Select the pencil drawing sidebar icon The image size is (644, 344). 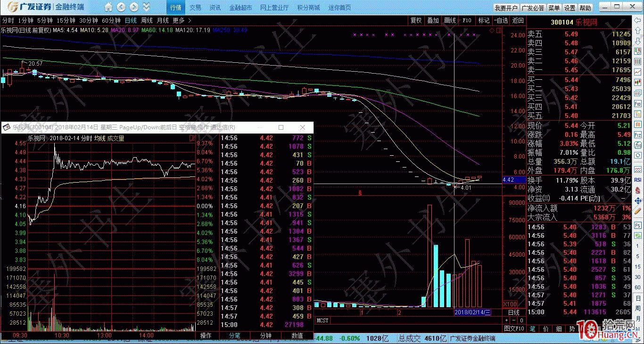click(x=637, y=211)
